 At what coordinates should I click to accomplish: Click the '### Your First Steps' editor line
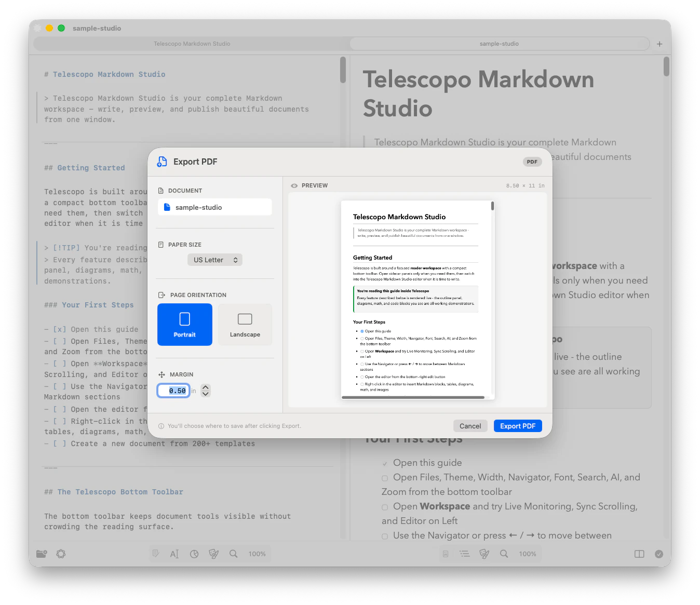tap(89, 305)
